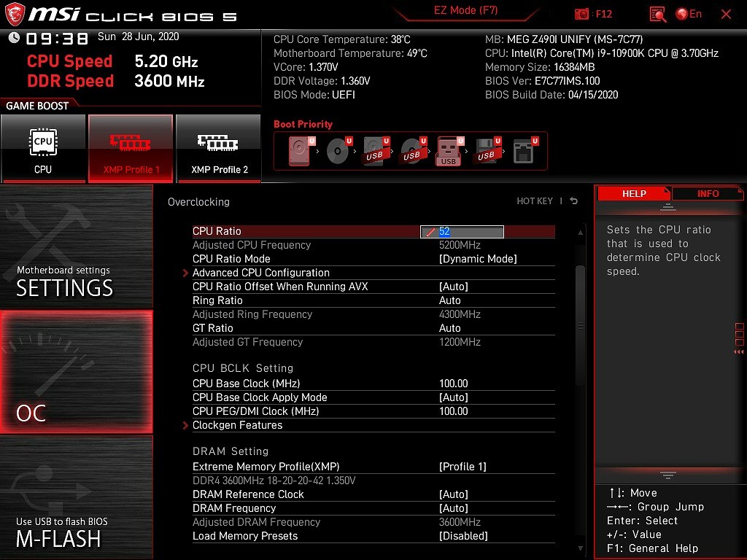This screenshot has height=560, width=747.
Task: Switch to the INFO tab
Action: (707, 194)
